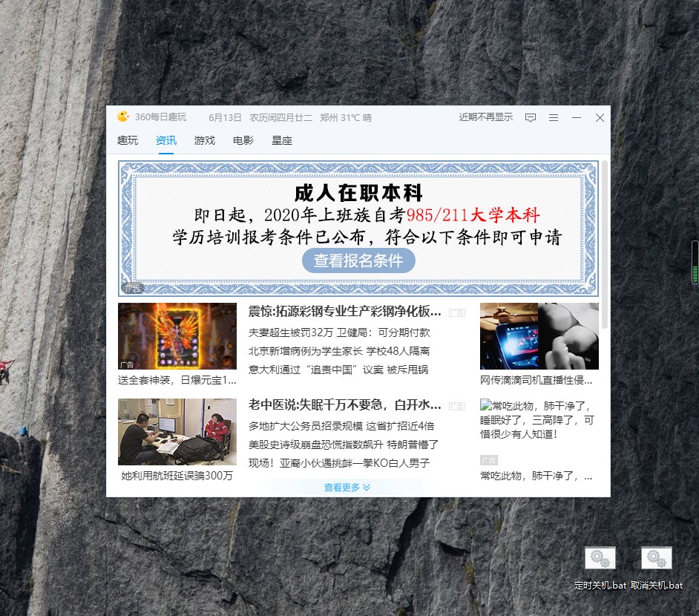The image size is (699, 616).
Task: Select the active 资讯 tab
Action: point(165,140)
